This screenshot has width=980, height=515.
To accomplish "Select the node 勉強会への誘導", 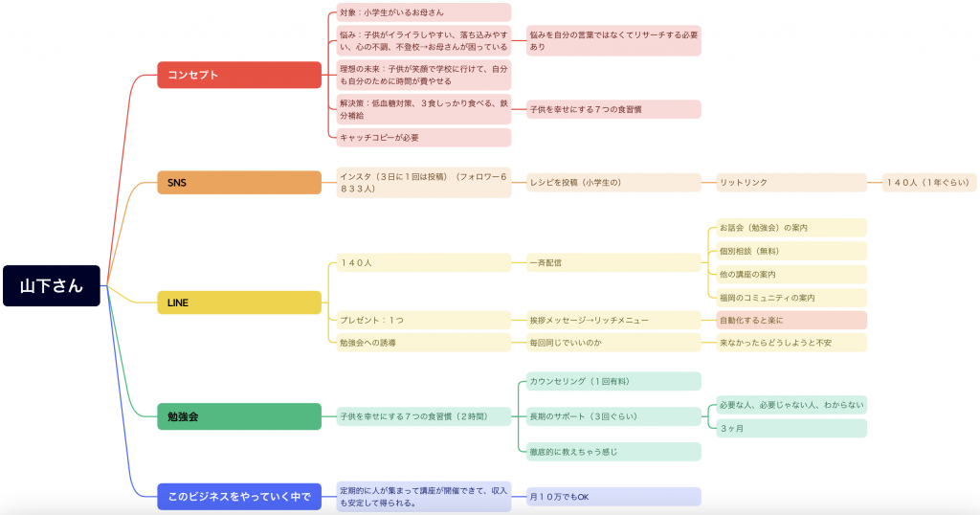I will pos(424,343).
